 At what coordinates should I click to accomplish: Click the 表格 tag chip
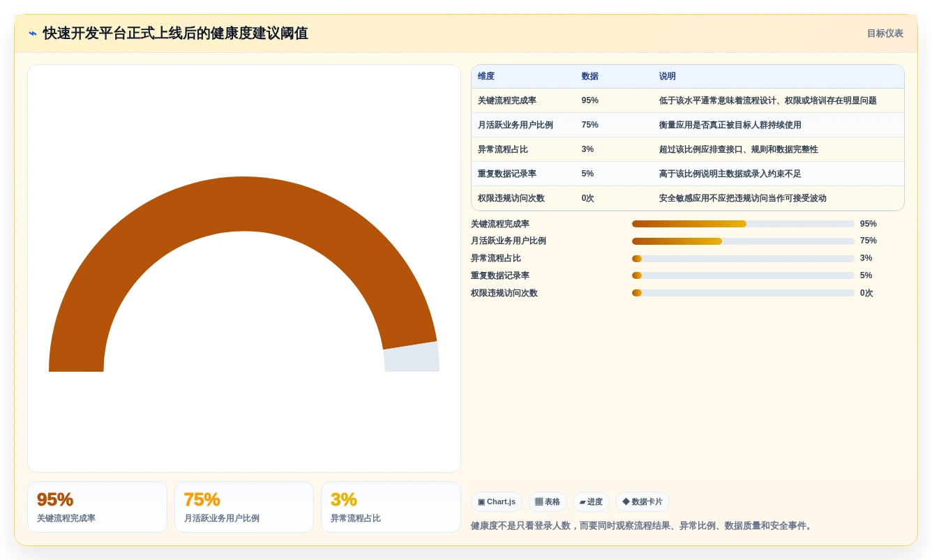(x=548, y=502)
